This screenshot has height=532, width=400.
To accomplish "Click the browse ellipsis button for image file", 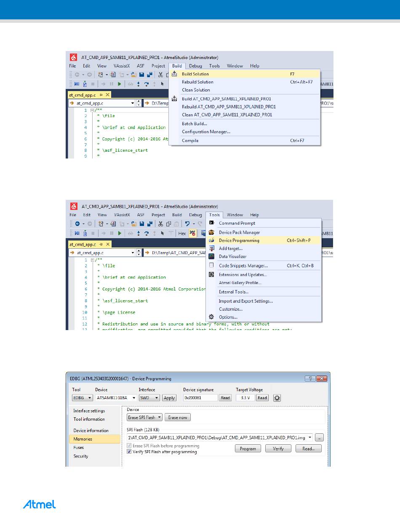I will pos(319,438).
